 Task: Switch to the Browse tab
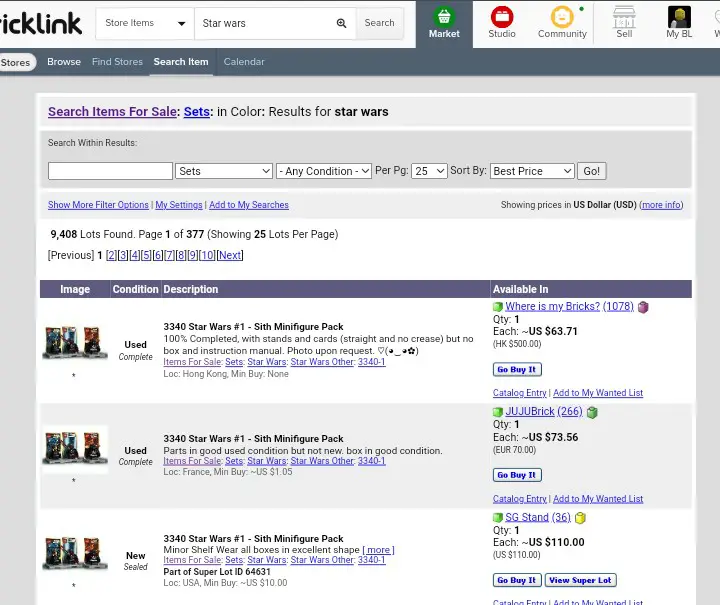(64, 62)
